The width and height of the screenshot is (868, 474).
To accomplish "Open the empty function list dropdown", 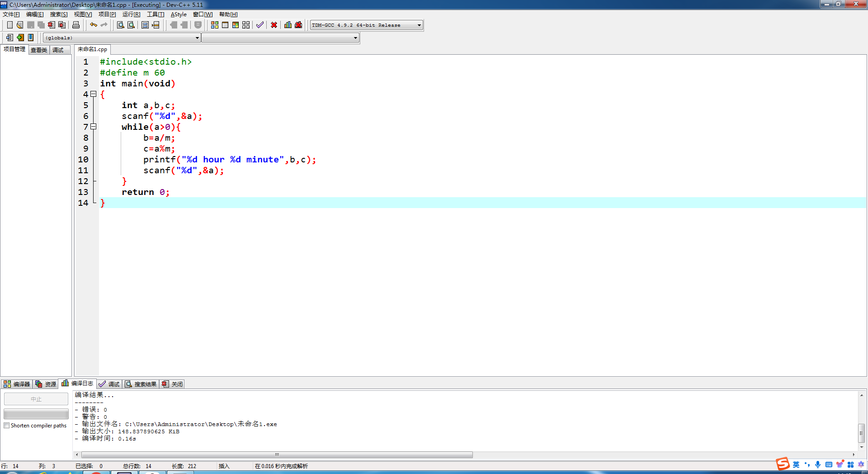I will tap(280, 38).
